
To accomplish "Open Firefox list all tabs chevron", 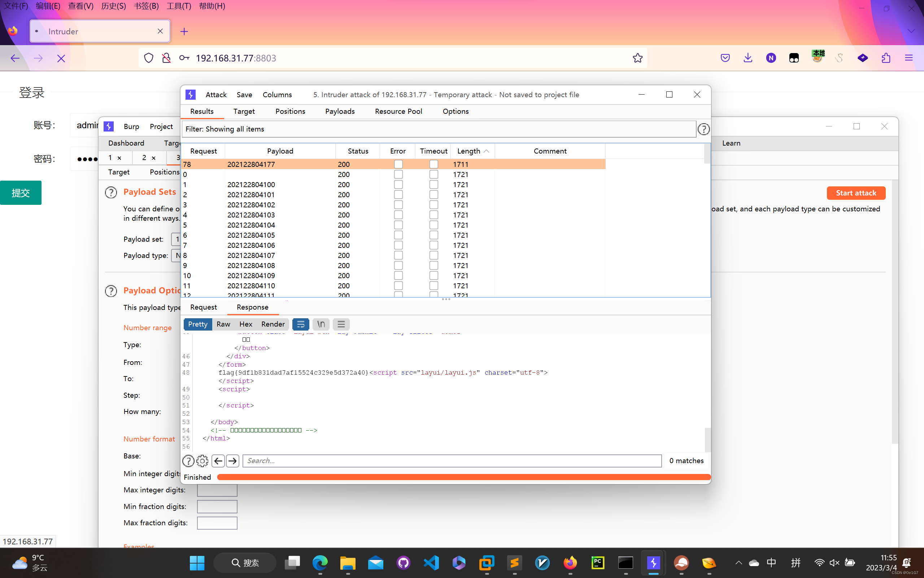I will point(911,31).
